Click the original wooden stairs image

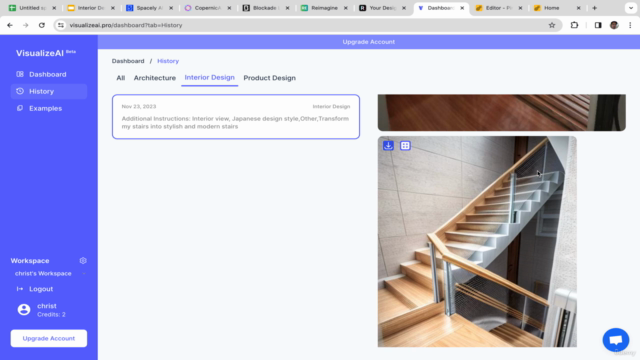click(502, 113)
